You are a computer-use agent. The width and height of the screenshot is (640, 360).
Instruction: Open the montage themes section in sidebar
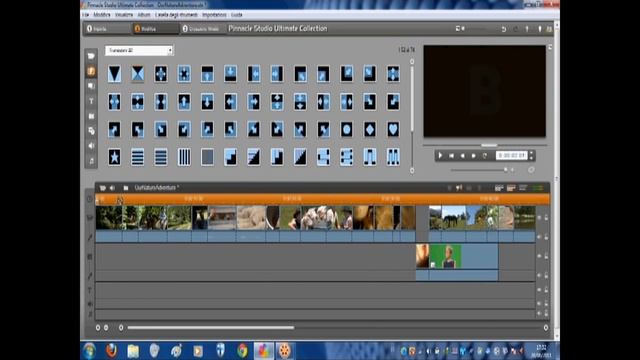[x=91, y=86]
